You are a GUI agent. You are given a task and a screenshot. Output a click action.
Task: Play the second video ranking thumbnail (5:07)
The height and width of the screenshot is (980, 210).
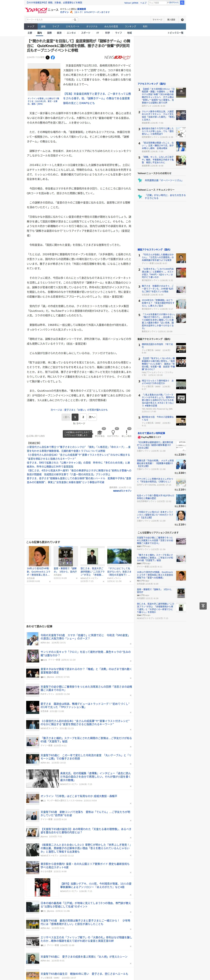click(181, 362)
